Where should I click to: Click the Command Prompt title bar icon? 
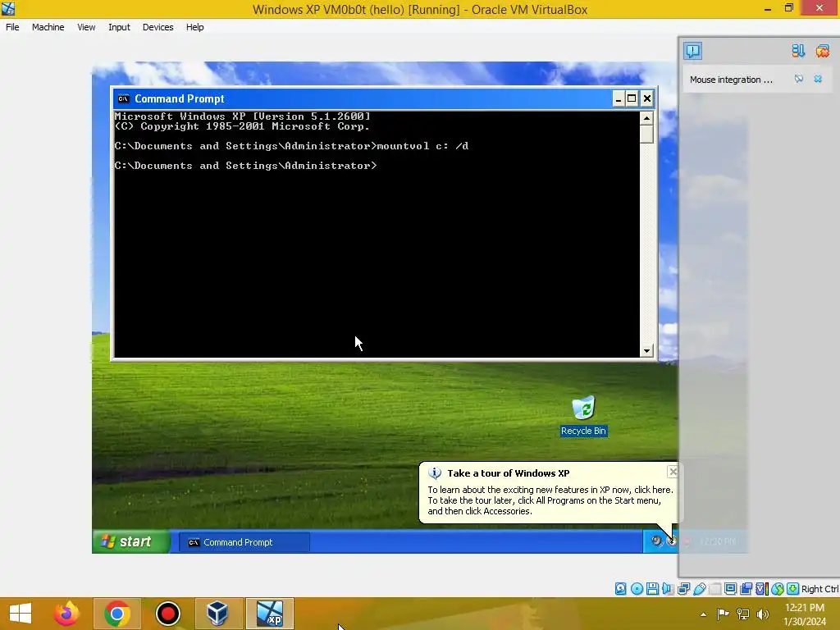[x=123, y=98]
